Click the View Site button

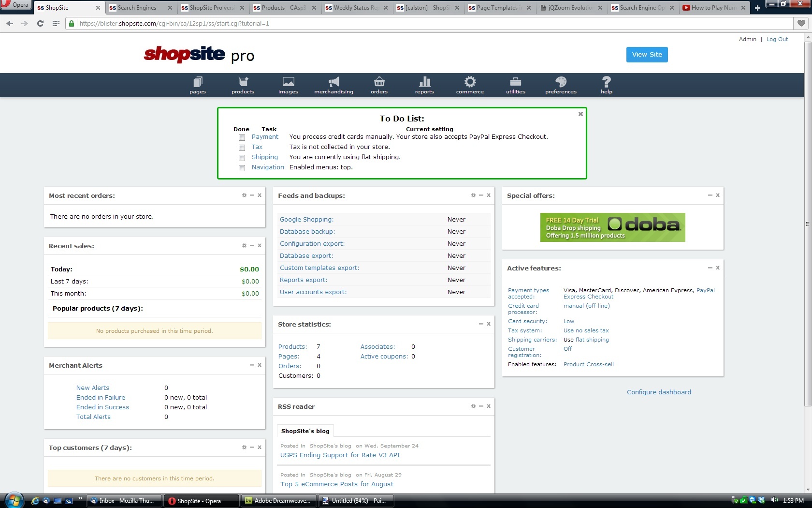647,55
